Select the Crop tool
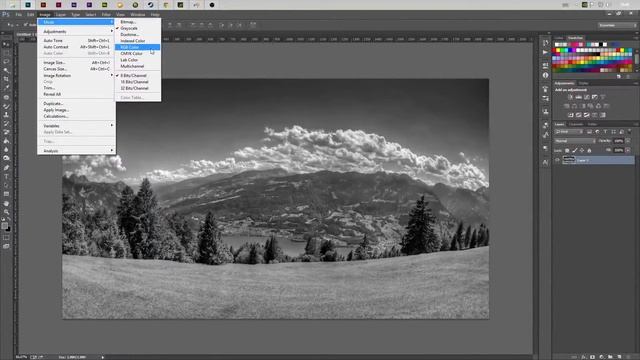This screenshot has height=360, width=640. pos(6,79)
